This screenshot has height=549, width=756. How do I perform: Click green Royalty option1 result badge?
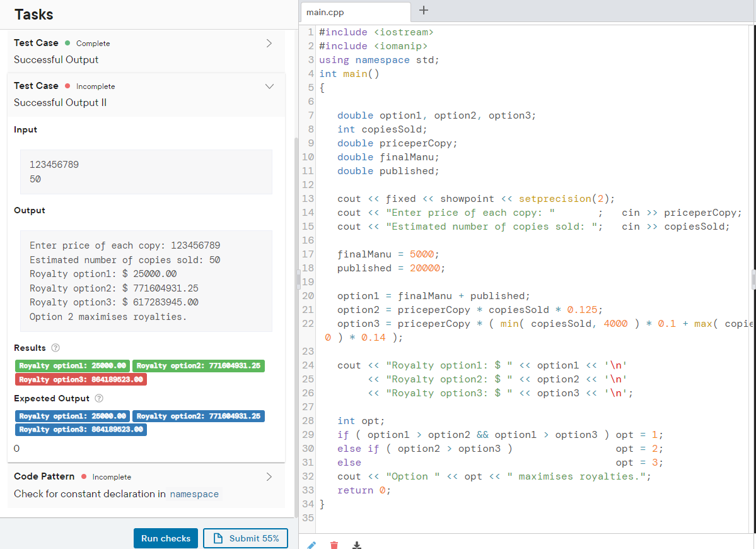tap(73, 365)
